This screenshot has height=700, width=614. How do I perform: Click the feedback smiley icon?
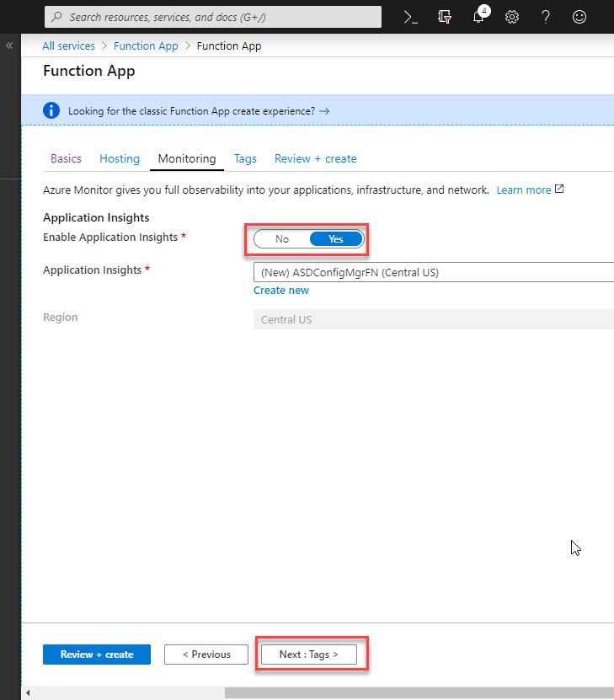pyautogui.click(x=579, y=17)
